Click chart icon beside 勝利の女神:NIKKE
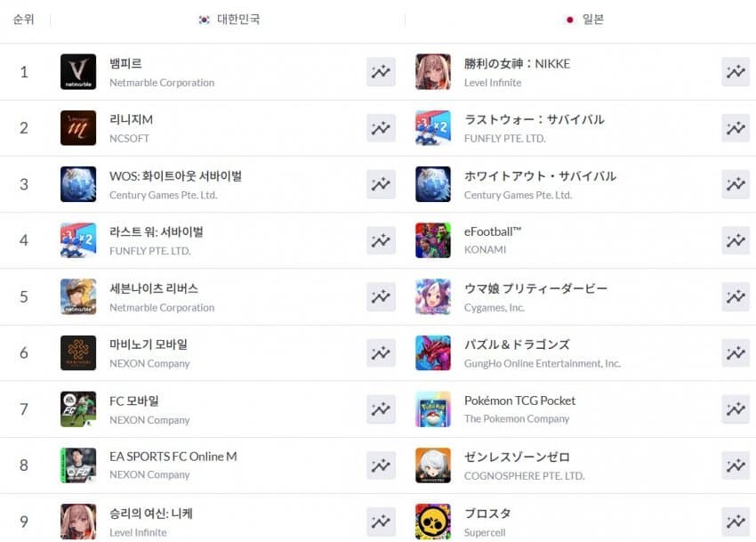Screen dimensions: 756x542 (736, 72)
